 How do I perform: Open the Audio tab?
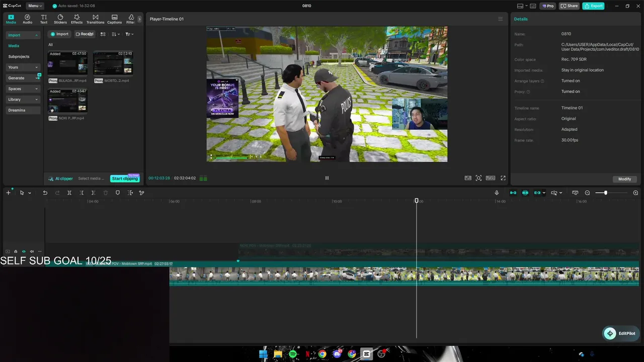click(x=27, y=19)
